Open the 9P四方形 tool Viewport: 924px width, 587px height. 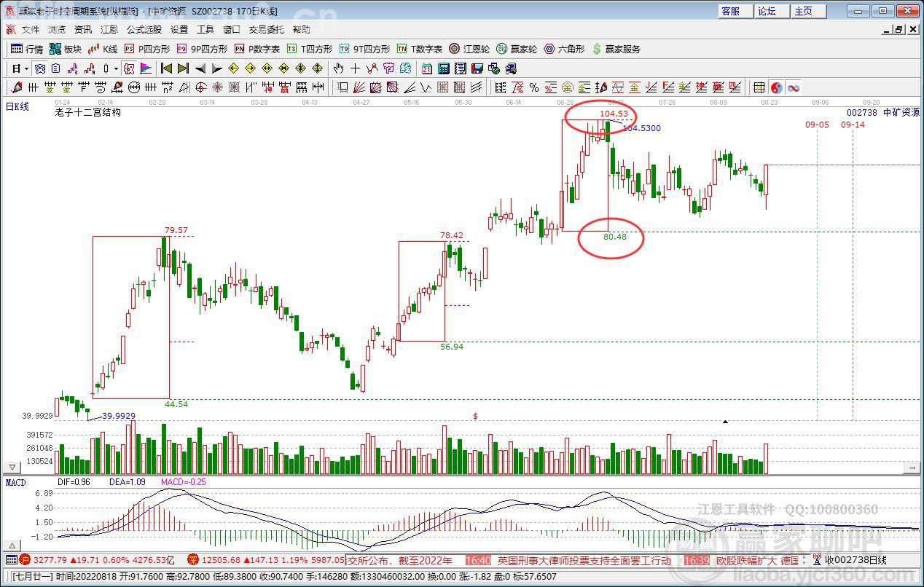click(x=202, y=49)
